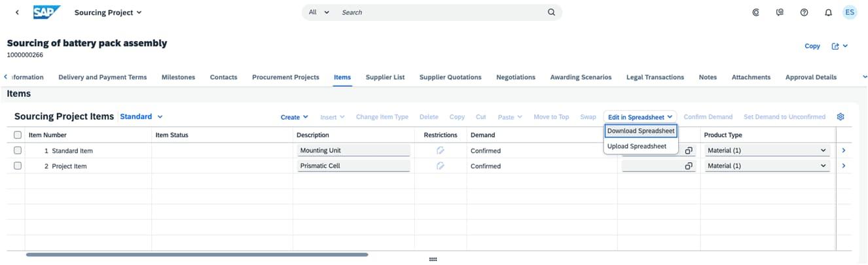Viewport: 868px width, 265px height.
Task: Open the help question mark icon
Action: [x=804, y=12]
